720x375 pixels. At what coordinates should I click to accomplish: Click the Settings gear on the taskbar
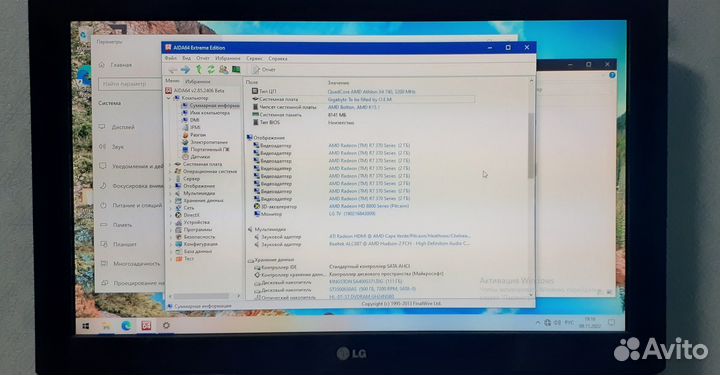pyautogui.click(x=166, y=325)
